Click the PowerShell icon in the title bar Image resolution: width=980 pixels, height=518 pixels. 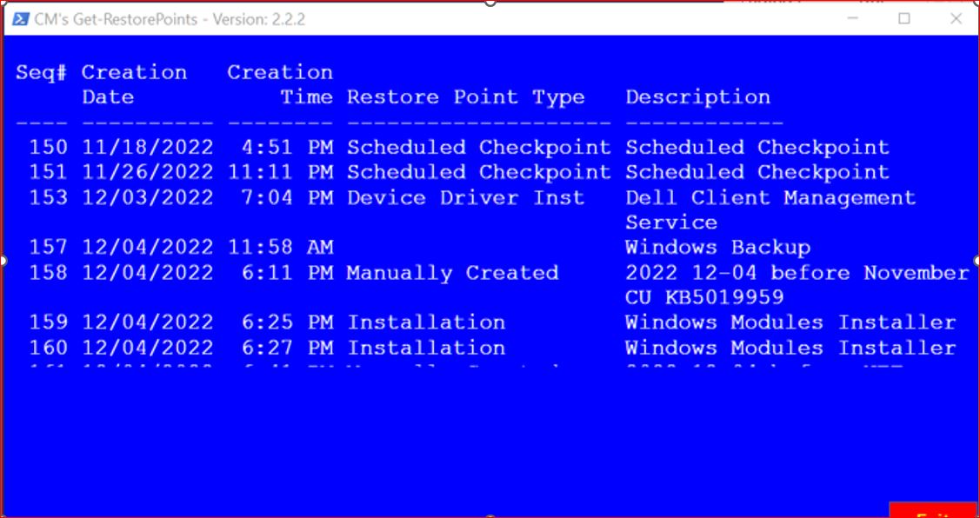(x=19, y=19)
